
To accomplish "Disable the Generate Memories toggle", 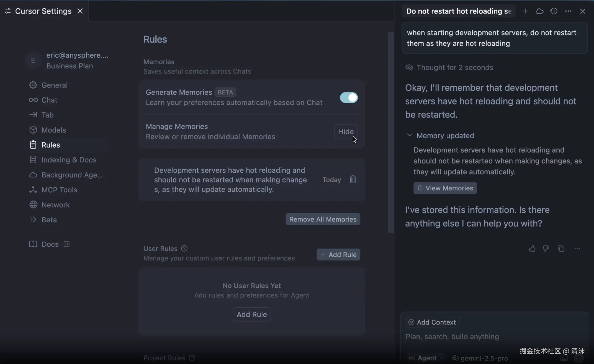I will [x=349, y=97].
